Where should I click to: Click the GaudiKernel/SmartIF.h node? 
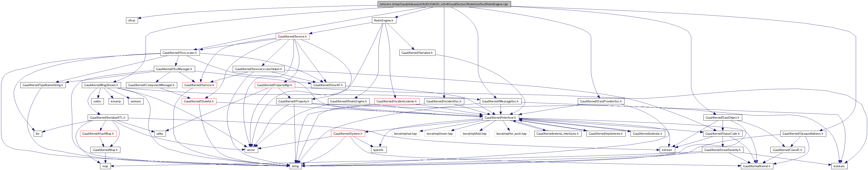(328, 85)
